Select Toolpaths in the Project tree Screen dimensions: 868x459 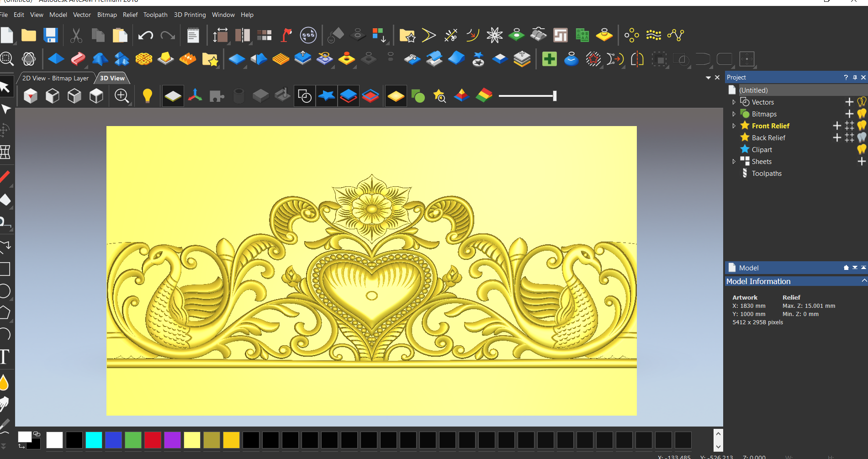tap(767, 174)
